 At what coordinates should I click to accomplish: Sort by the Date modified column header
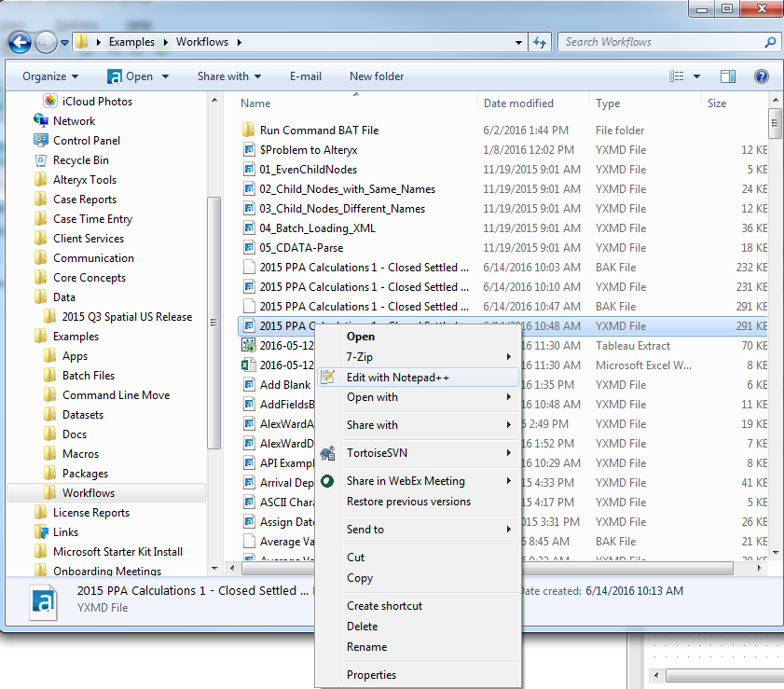tap(518, 103)
